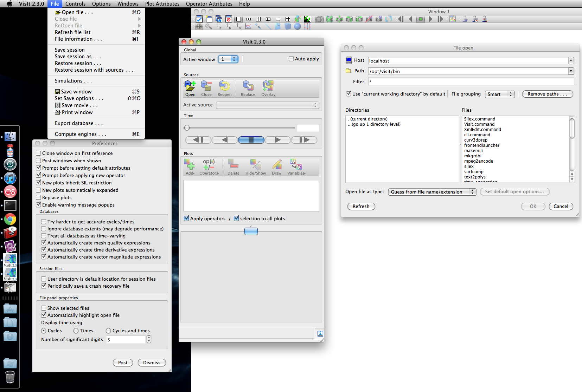Click the Draw plots icon
582x392 pixels.
(x=277, y=167)
